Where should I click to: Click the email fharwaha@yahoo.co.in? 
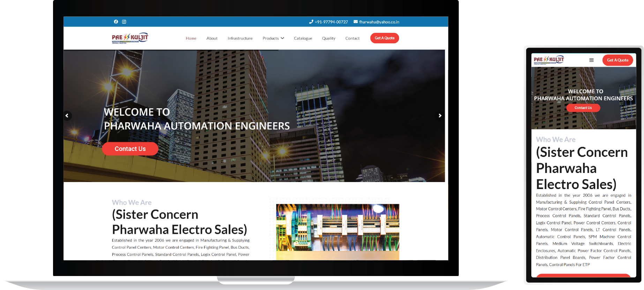379,22
